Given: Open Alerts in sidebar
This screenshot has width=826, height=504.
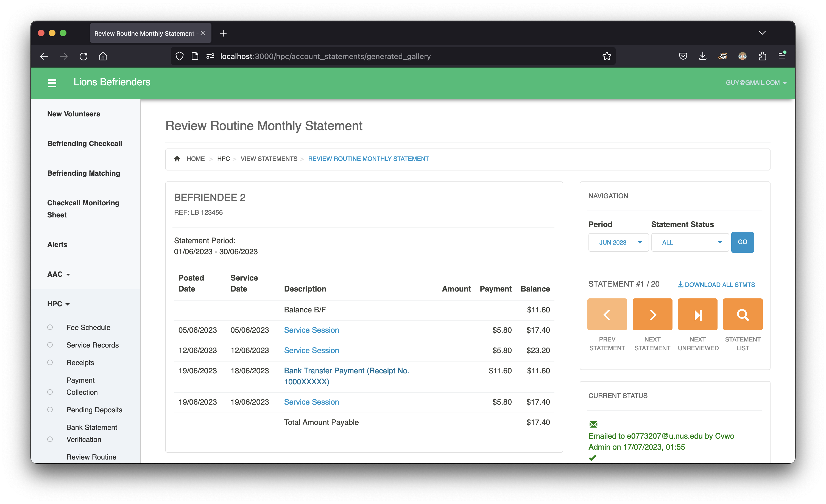Looking at the screenshot, I should click(57, 244).
